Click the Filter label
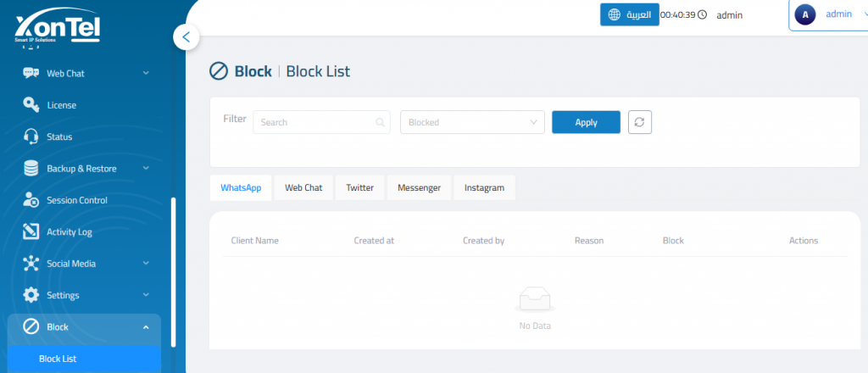The width and height of the screenshot is (868, 373). [235, 119]
